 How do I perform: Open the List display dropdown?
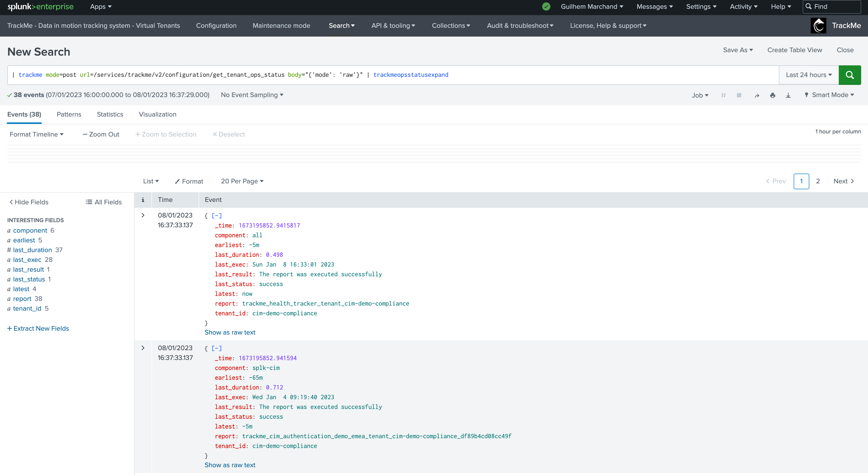pyautogui.click(x=151, y=181)
